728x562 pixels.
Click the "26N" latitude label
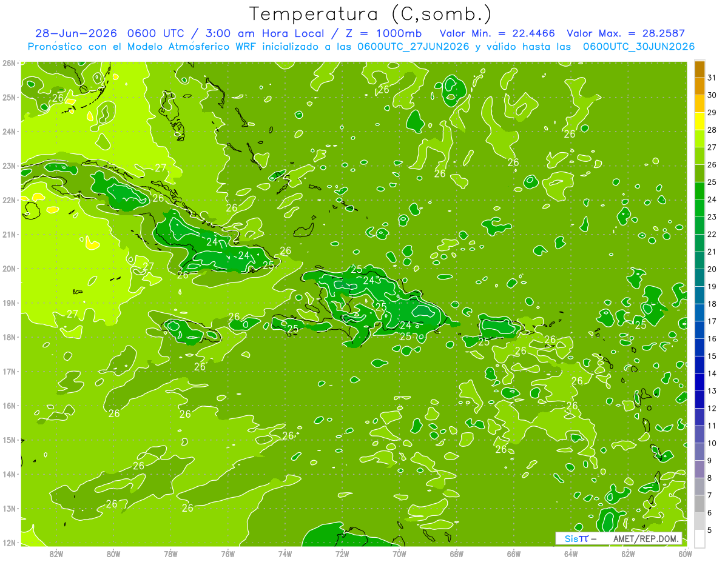(x=9, y=62)
